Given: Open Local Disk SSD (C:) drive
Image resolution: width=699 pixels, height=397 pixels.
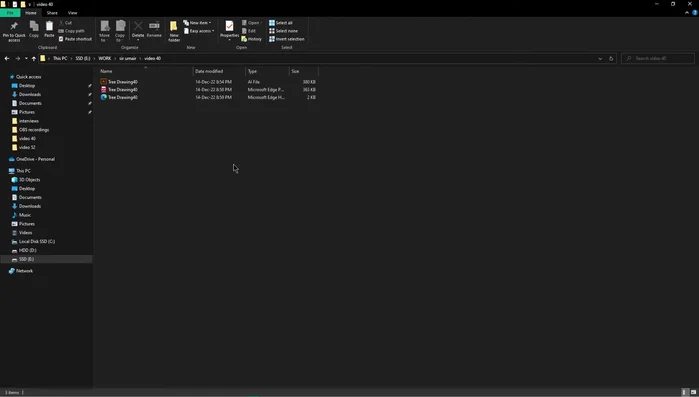Looking at the screenshot, I should click(37, 241).
